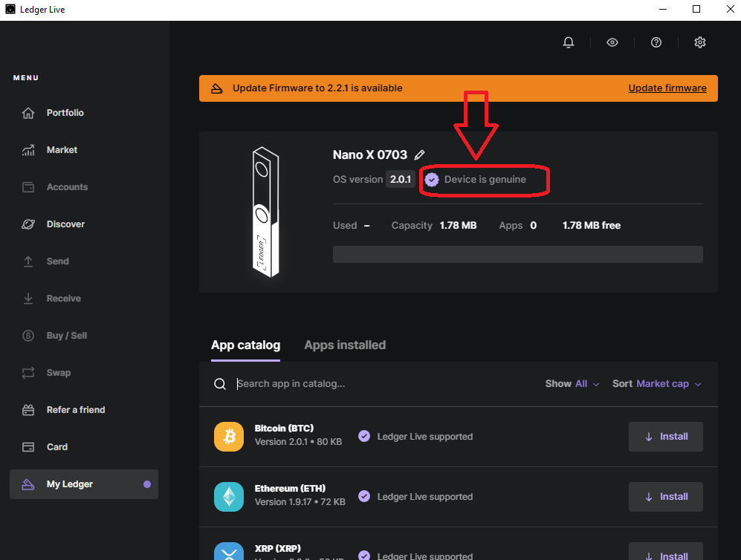Viewport: 741px width, 560px height.
Task: Click the OS version 2.0.1 badge
Action: [x=401, y=180]
